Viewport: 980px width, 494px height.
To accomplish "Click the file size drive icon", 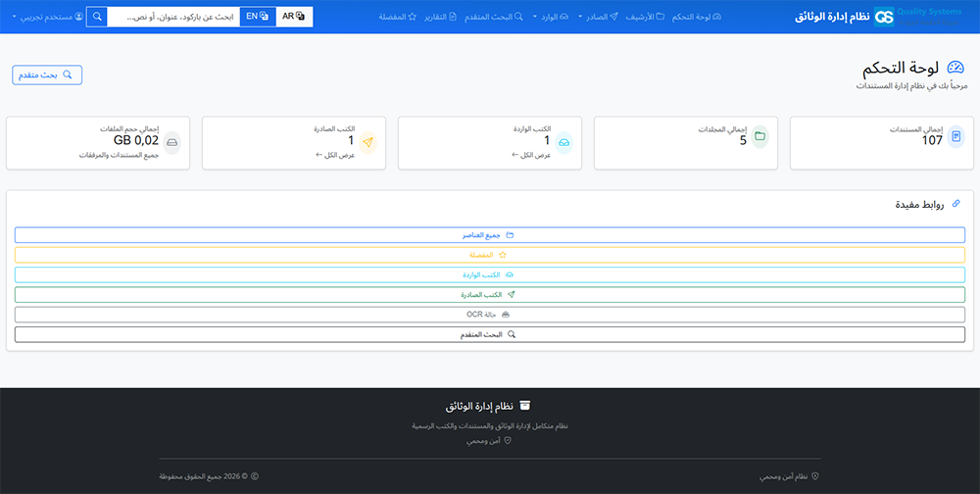I will coord(171,143).
